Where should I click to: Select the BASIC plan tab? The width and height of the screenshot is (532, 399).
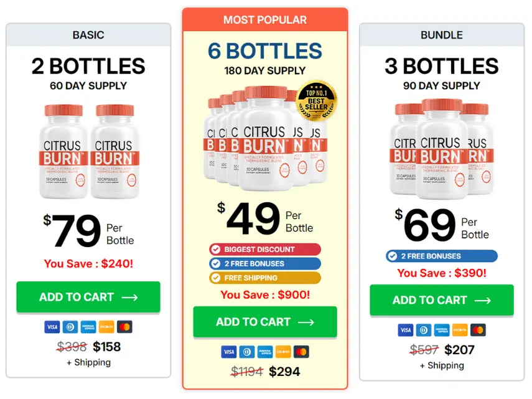[x=88, y=35]
